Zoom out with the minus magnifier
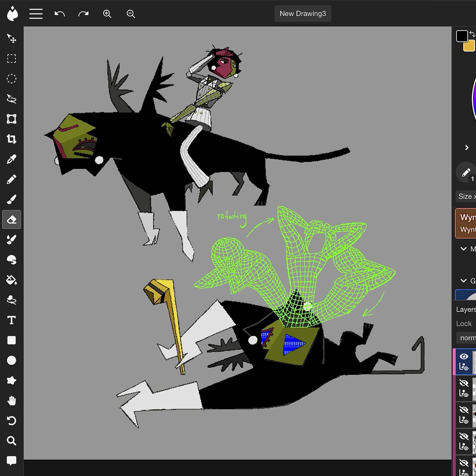The height and width of the screenshot is (476, 476). 131,14
